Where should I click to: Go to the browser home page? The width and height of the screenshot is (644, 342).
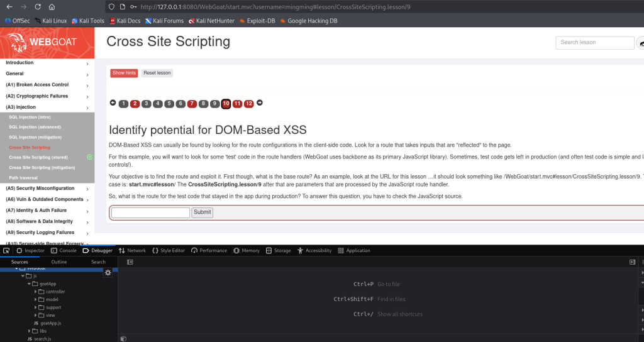point(52,6)
